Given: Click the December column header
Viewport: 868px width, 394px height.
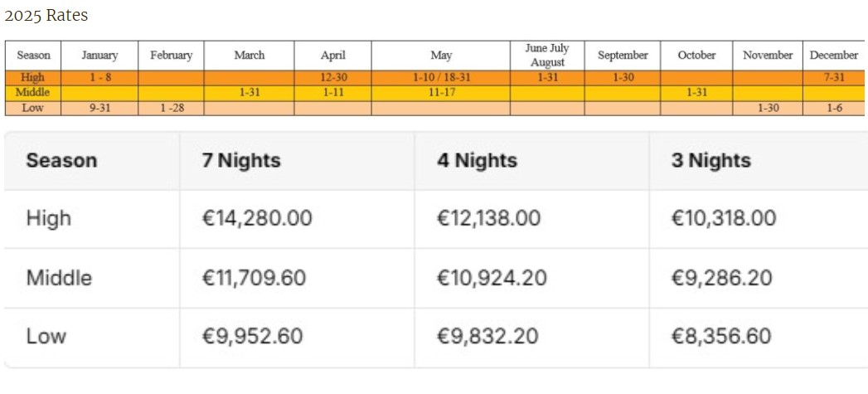Looking at the screenshot, I should (834, 56).
